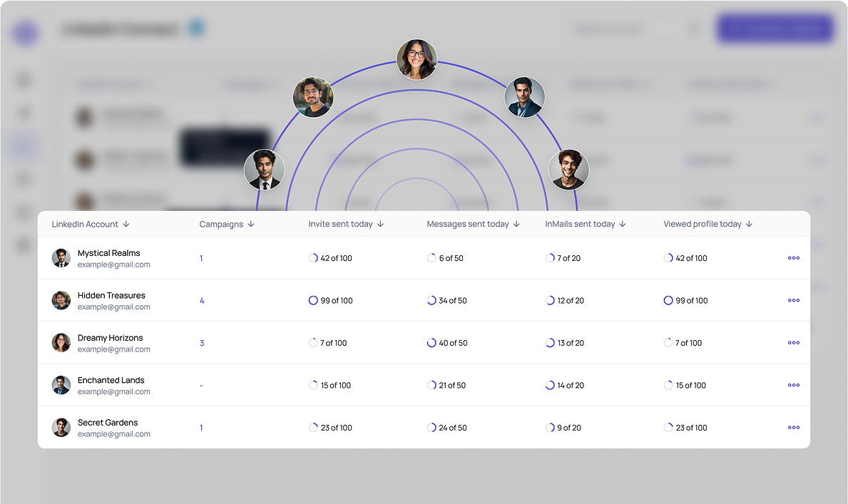The height and width of the screenshot is (504, 848).
Task: Sort by Campaigns column arrow
Action: click(251, 224)
